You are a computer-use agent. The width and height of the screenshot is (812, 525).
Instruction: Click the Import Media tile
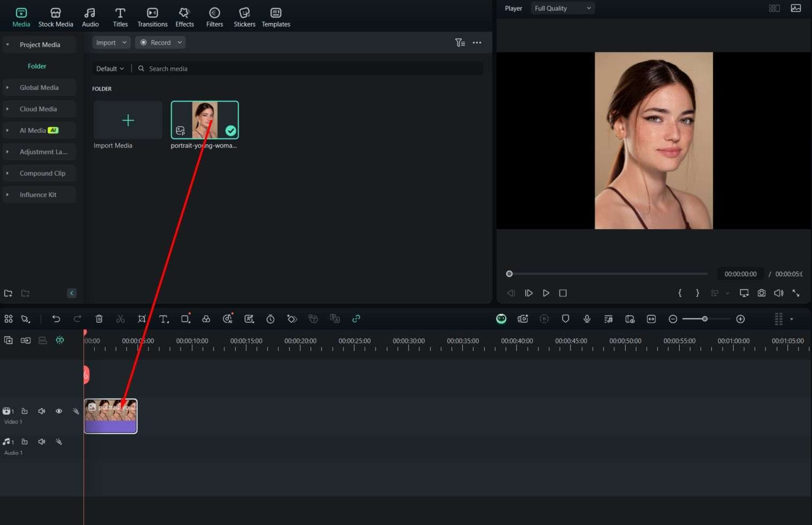coord(127,121)
